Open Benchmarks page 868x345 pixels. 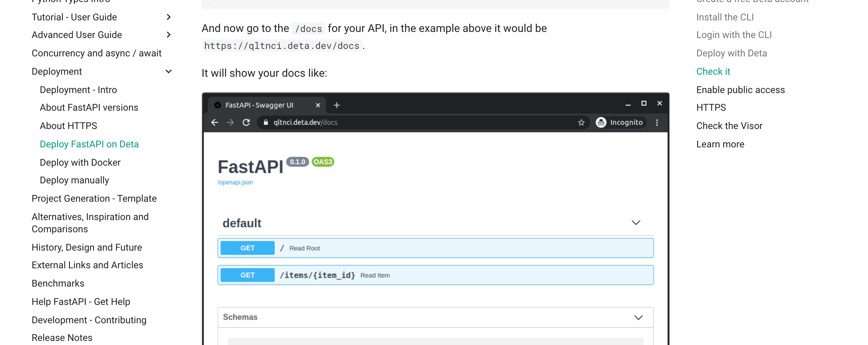(x=58, y=283)
